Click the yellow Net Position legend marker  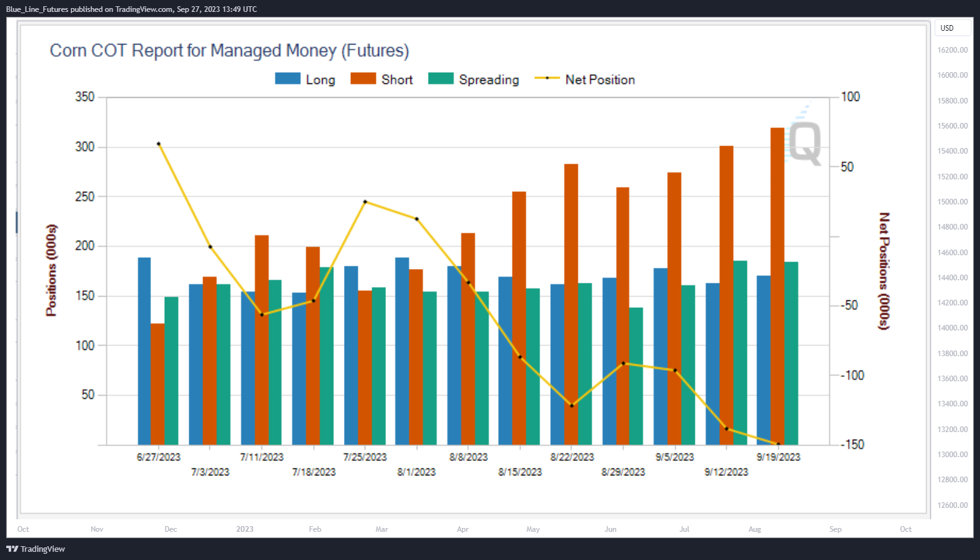coord(547,79)
